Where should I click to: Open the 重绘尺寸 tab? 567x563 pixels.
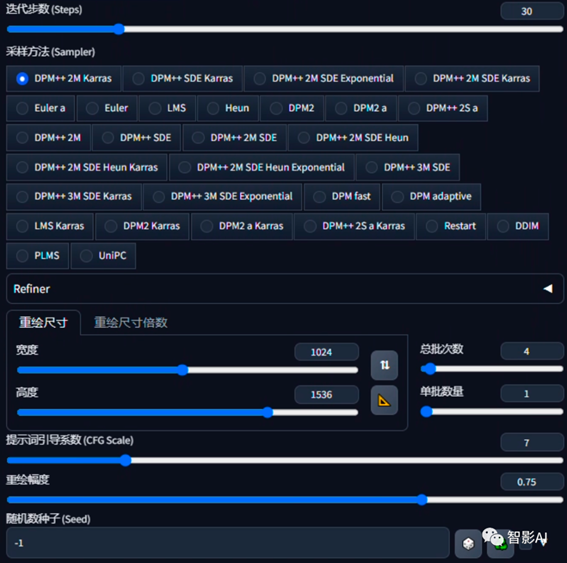(43, 322)
